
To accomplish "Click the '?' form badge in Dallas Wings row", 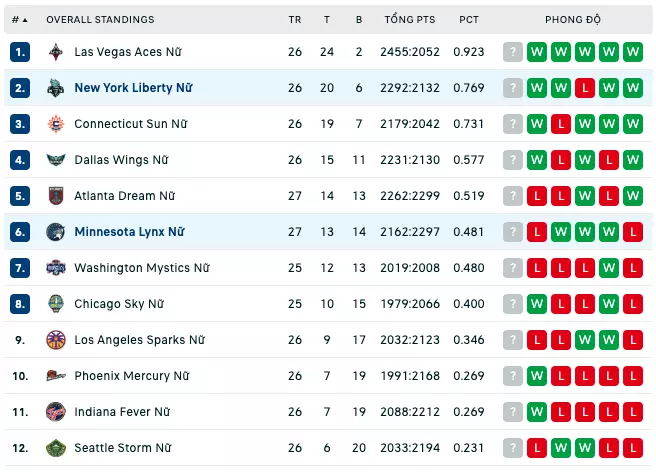I will coord(512,160).
